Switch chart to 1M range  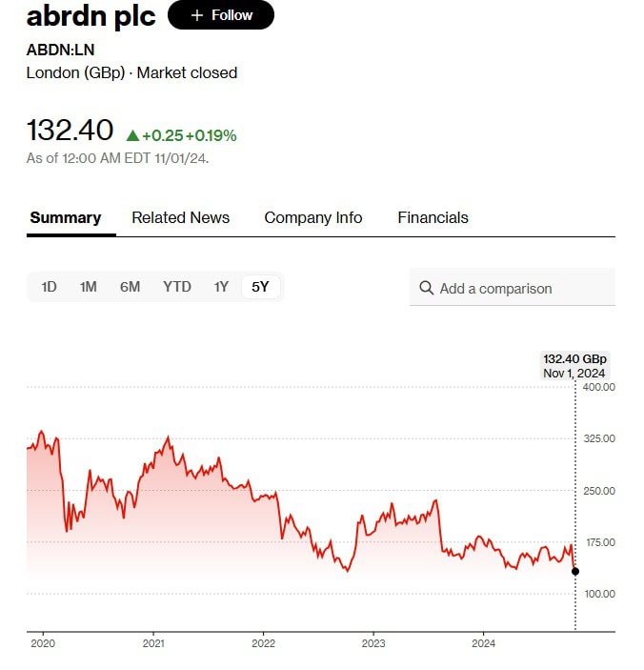(88, 287)
